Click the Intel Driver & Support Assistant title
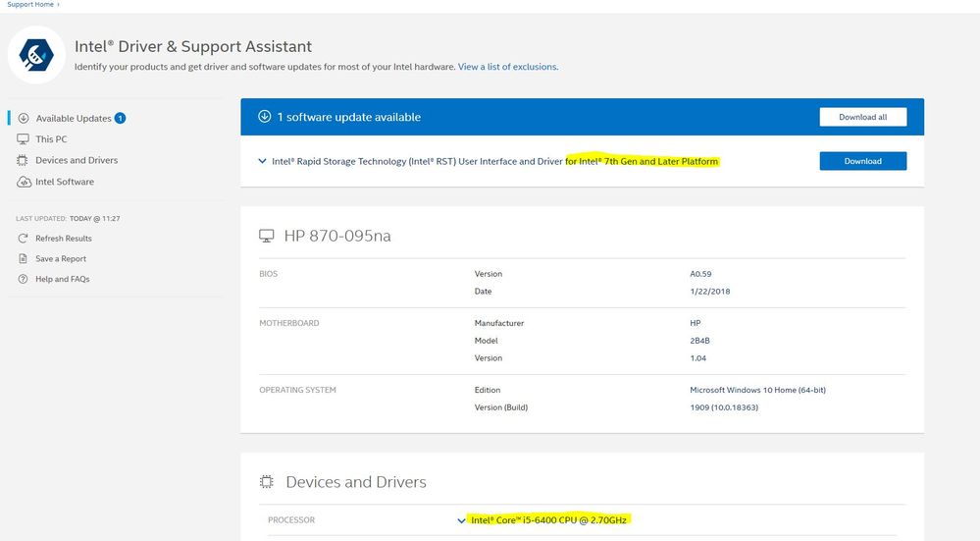This screenshot has height=541, width=980. pyautogui.click(x=193, y=46)
